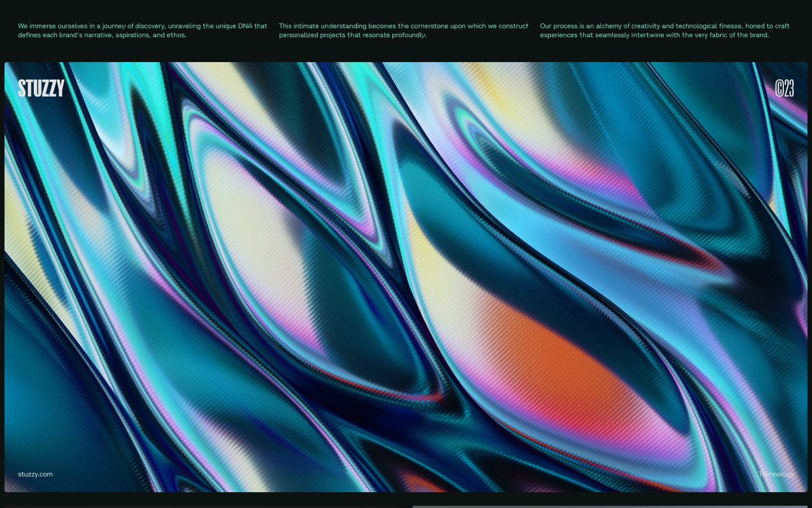This screenshot has width=812, height=508.
Task: Click the paragraph starting 'We immerse ourselves'
Action: 143,30
